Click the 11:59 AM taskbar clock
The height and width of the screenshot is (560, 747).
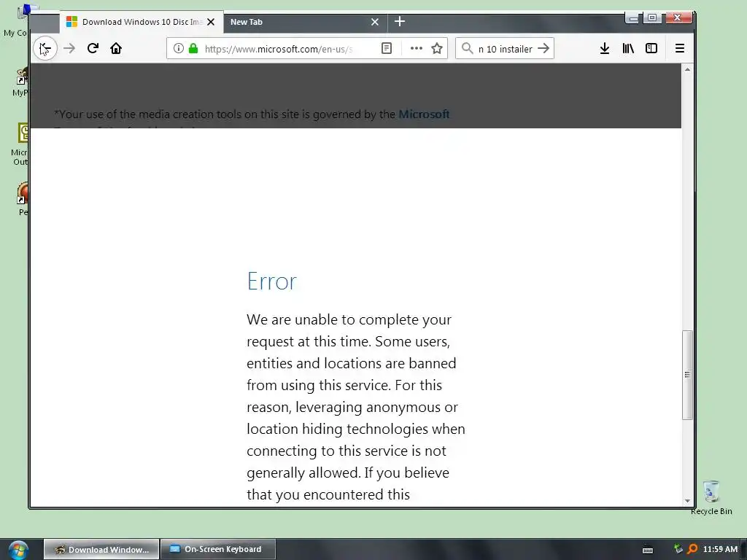tap(720, 550)
